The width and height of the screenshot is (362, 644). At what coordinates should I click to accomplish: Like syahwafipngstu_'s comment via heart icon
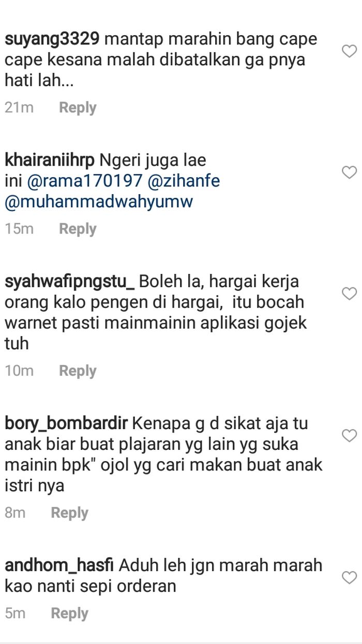(350, 294)
